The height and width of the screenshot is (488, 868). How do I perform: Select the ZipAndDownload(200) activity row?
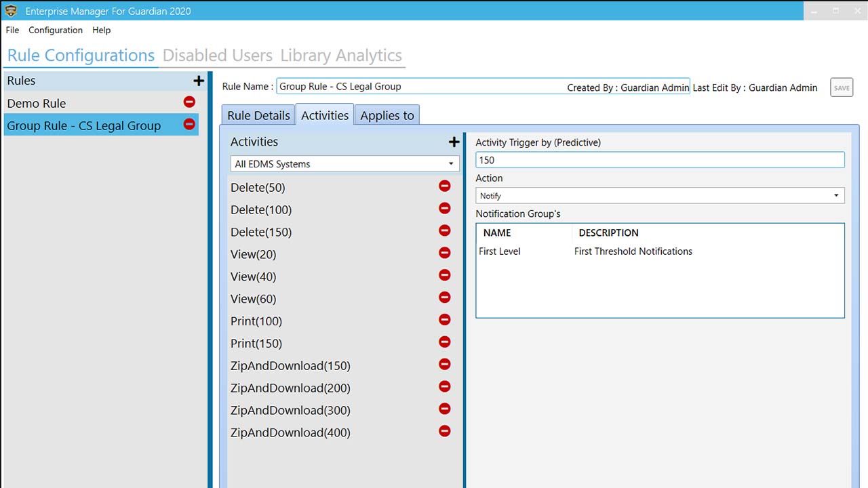click(343, 388)
